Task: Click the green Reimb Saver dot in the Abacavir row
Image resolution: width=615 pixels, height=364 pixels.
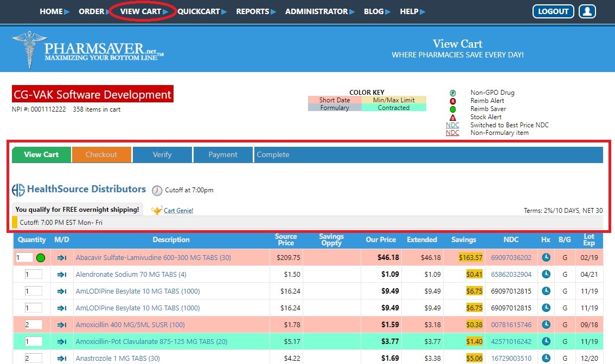Action: (40, 258)
